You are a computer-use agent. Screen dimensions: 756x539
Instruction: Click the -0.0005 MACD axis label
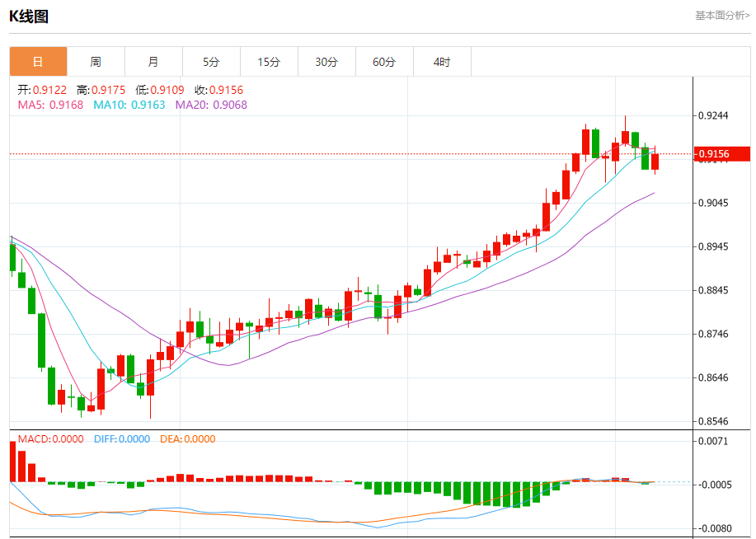714,485
